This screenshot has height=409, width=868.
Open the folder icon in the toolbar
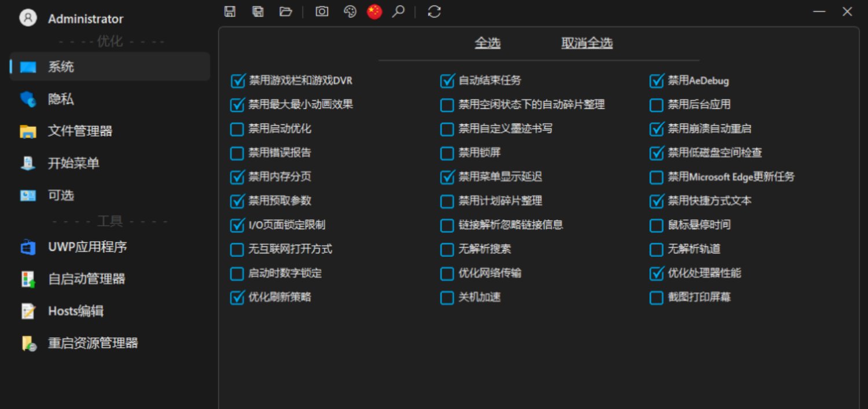tap(285, 11)
